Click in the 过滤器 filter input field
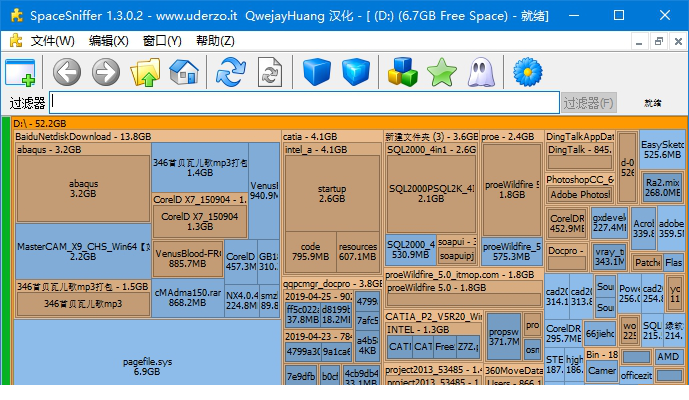Image resolution: width=689 pixels, height=400 pixels. (x=304, y=102)
